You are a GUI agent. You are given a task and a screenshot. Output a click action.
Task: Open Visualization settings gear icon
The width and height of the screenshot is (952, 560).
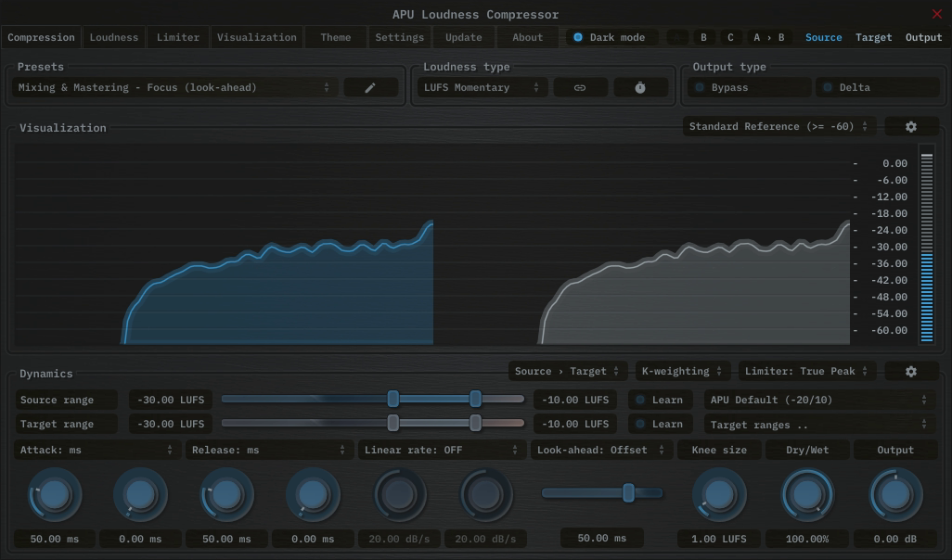coord(910,126)
